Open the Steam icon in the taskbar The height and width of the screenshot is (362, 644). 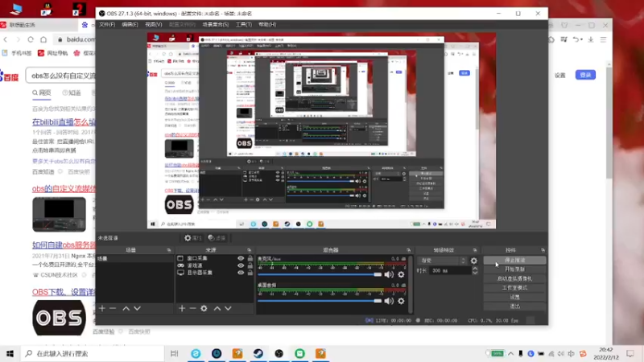click(258, 353)
